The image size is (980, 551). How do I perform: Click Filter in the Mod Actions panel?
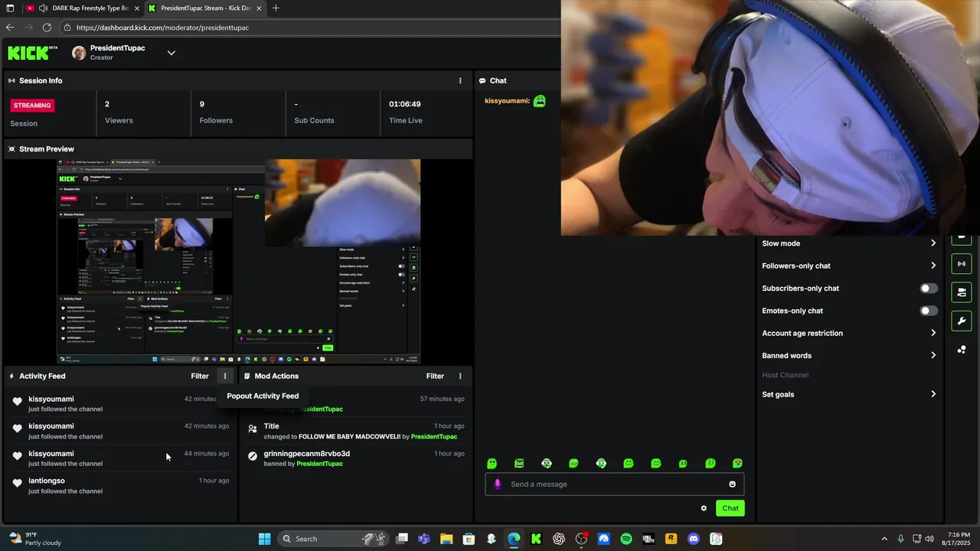tap(435, 376)
